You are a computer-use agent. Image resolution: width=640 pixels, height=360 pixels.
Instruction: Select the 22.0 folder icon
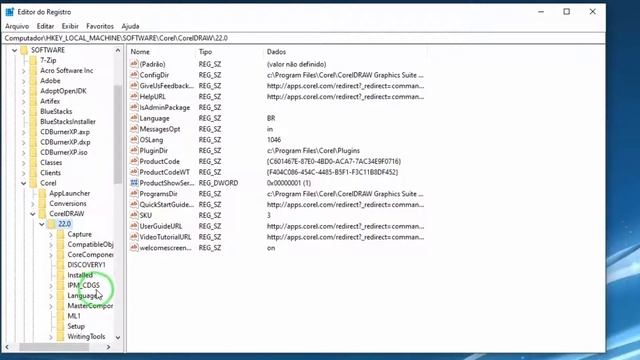(x=51, y=224)
